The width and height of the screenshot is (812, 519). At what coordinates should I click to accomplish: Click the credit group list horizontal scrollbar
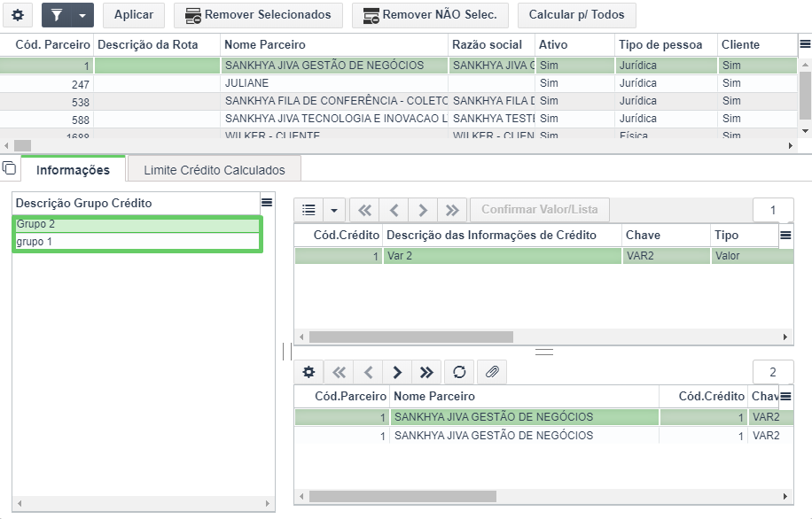coord(144,503)
